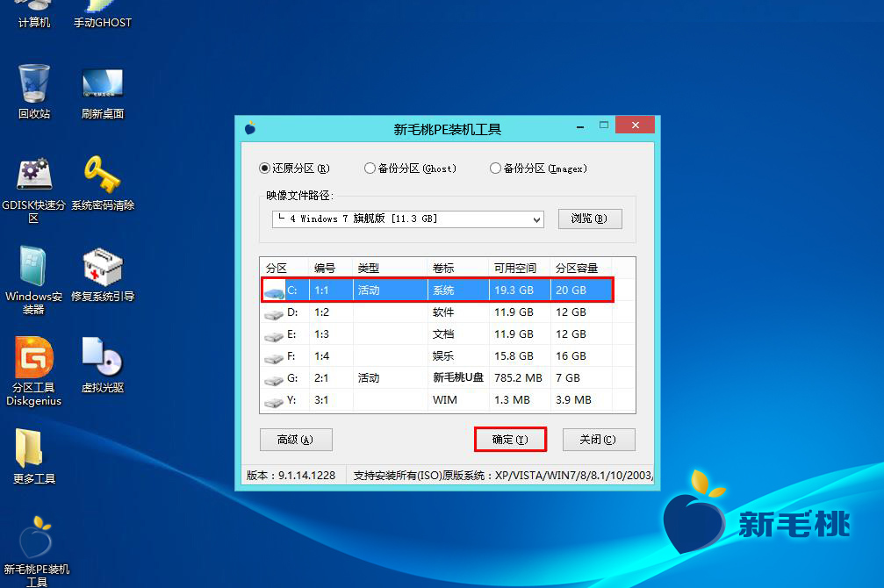
Task: Click the 20 GB capacity cell
Action: [571, 290]
